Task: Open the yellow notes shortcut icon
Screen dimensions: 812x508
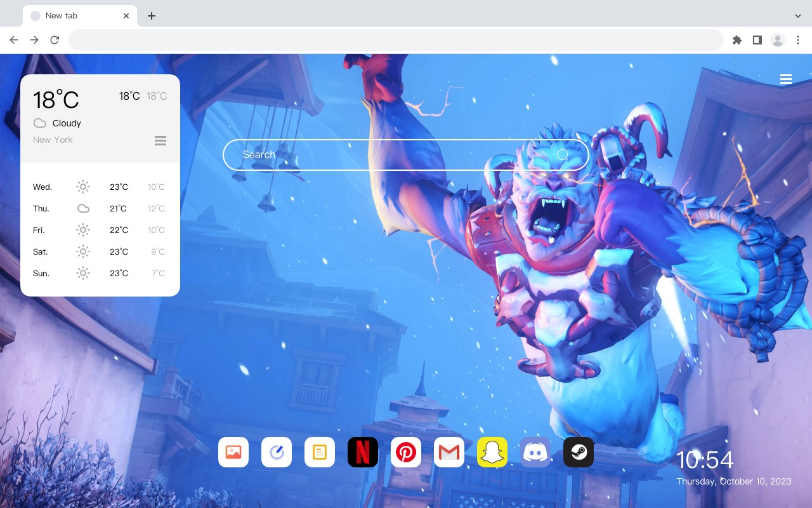Action: (x=320, y=452)
